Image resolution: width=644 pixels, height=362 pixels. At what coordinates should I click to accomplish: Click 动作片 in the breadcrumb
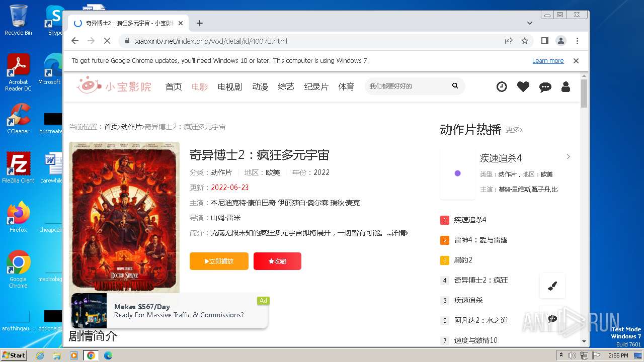131,127
